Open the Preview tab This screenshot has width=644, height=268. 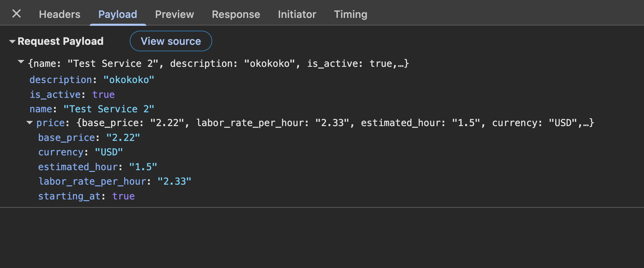coord(174,14)
